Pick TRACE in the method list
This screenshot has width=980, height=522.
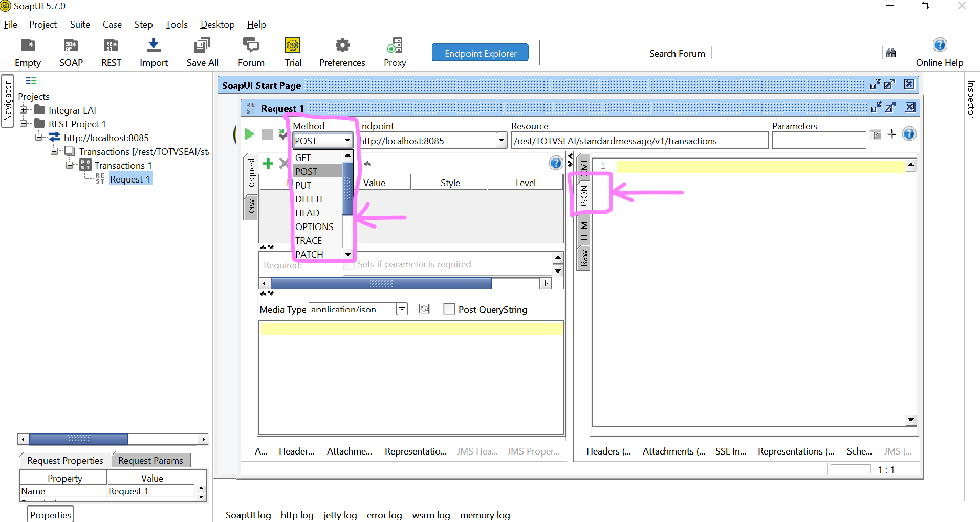point(318,240)
